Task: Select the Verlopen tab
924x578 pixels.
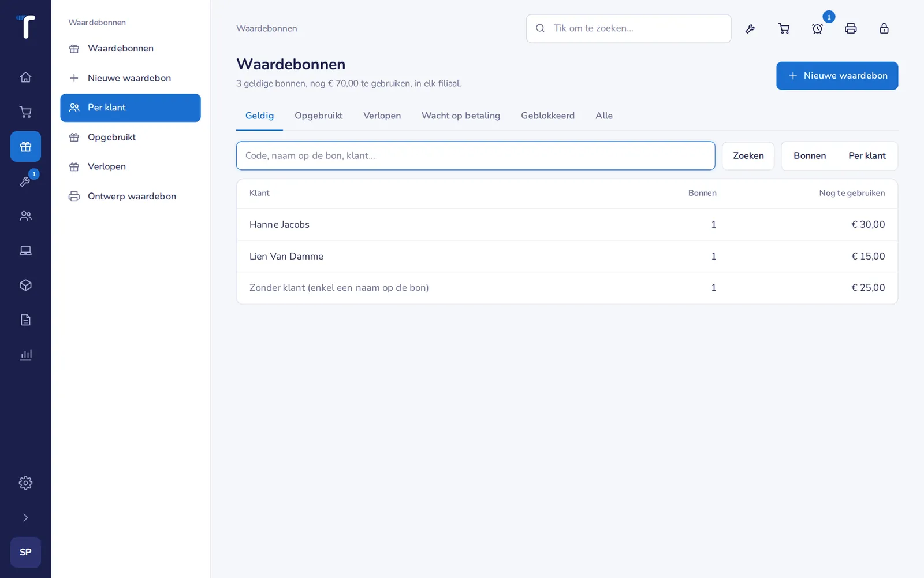Action: [x=382, y=116]
